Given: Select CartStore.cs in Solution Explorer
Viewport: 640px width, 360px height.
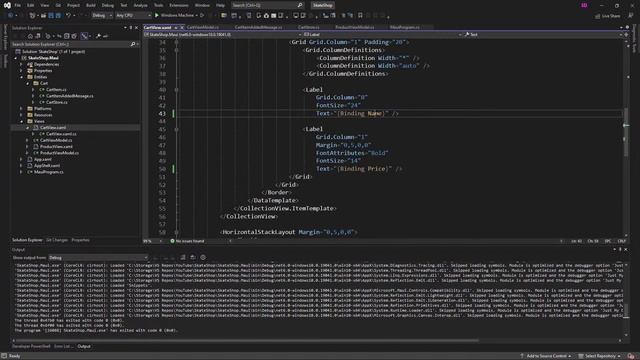Looking at the screenshot, I should (x=57, y=102).
